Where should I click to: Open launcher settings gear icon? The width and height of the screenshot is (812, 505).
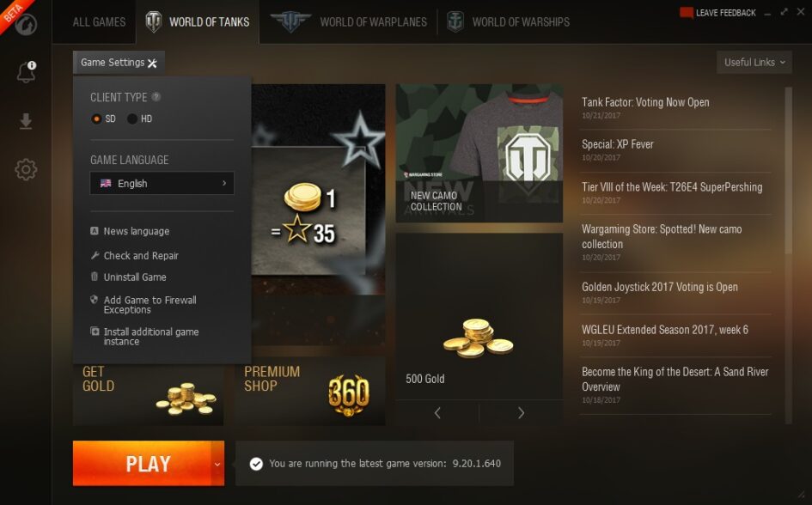[x=26, y=169]
